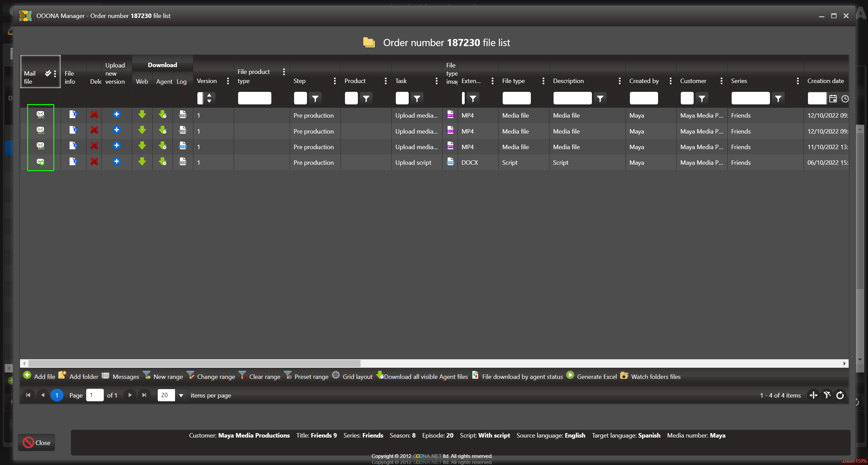Web-download the third MP4 media file

point(142,146)
